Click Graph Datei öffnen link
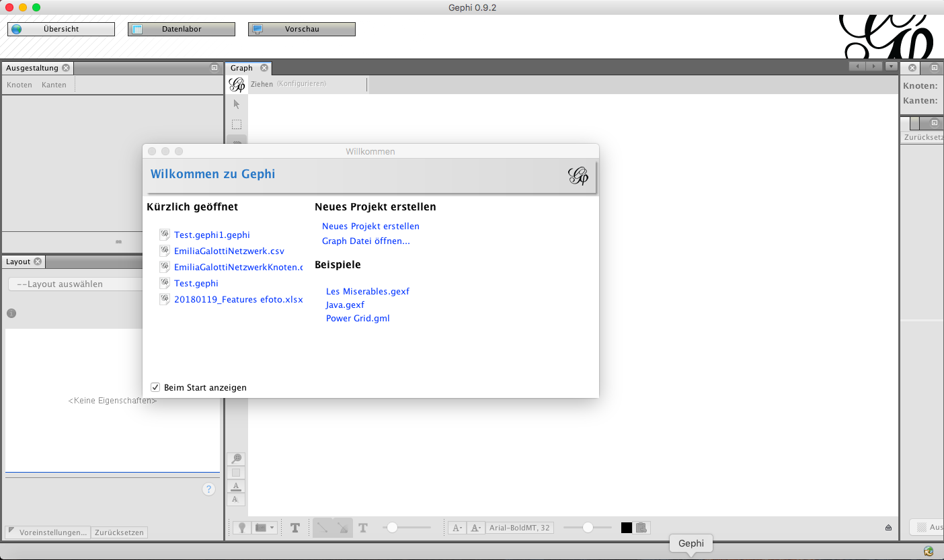Screen dimensions: 944x560 click(x=366, y=241)
